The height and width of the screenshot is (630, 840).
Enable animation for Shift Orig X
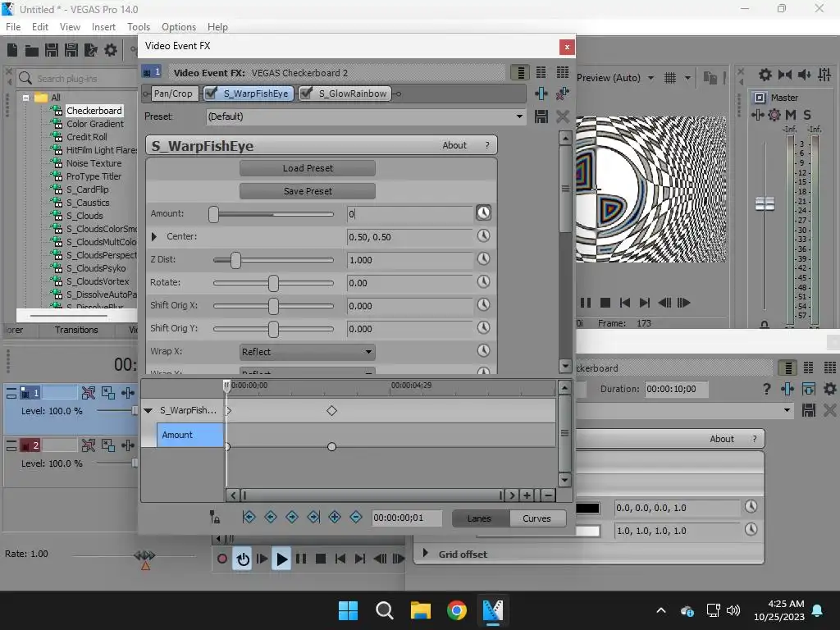click(483, 305)
